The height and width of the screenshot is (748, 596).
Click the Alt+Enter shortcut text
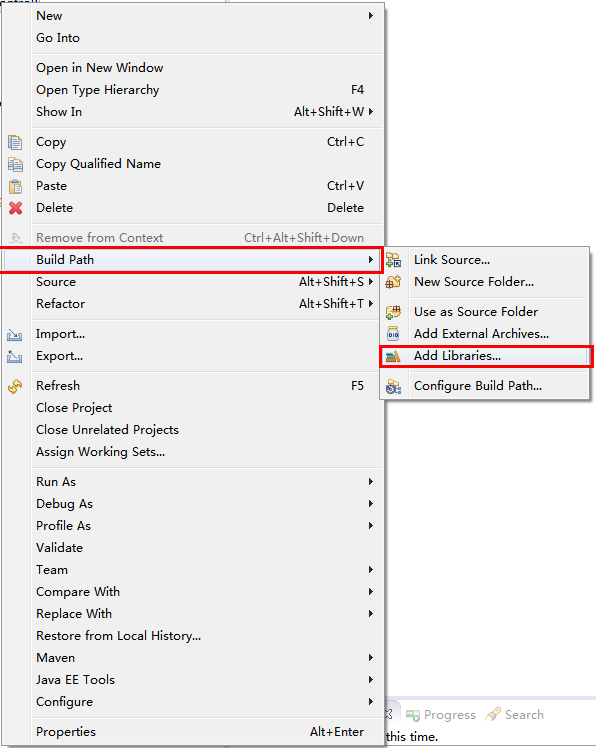[x=337, y=732]
